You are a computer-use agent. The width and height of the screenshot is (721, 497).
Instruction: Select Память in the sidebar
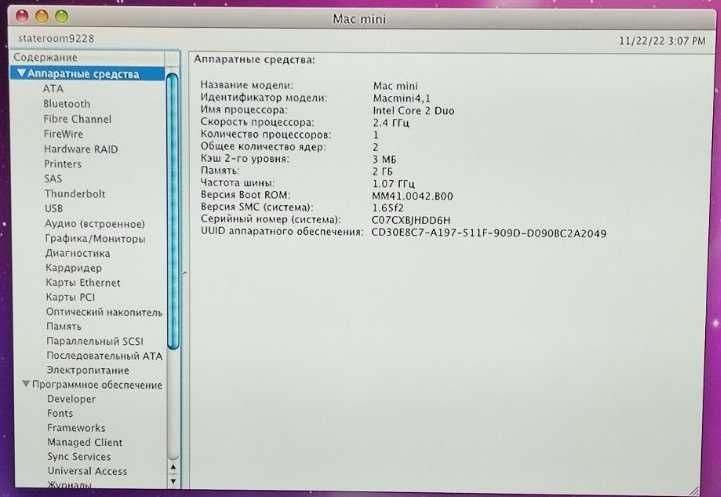pyautogui.click(x=64, y=326)
